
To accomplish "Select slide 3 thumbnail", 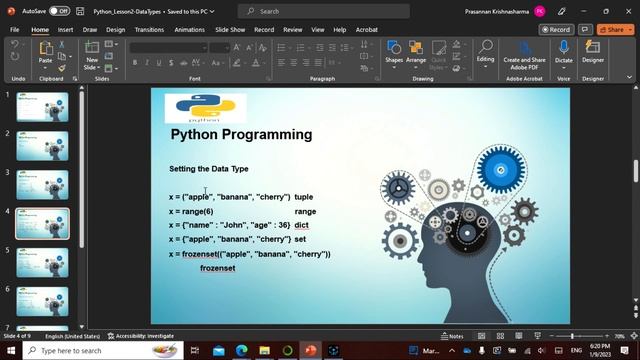I will (42, 185).
